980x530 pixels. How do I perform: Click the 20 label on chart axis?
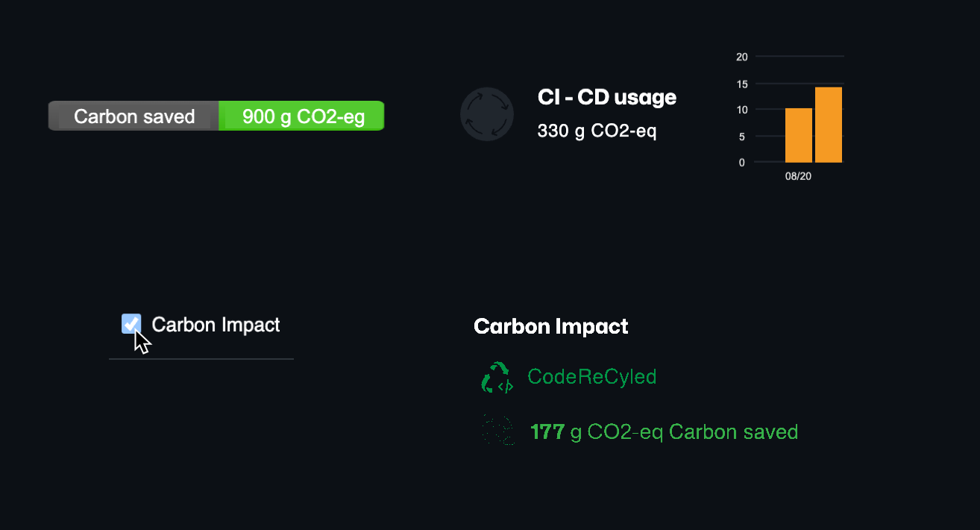click(741, 57)
